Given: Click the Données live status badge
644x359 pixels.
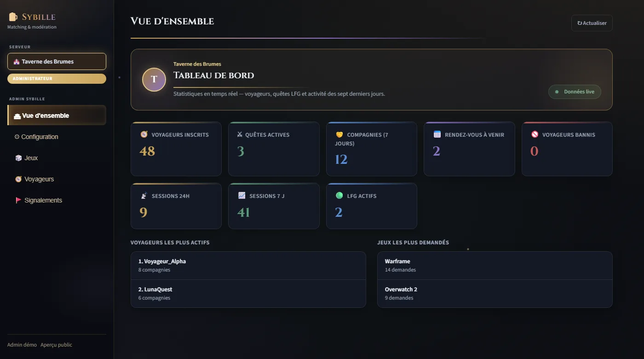Looking at the screenshot, I should 575,92.
